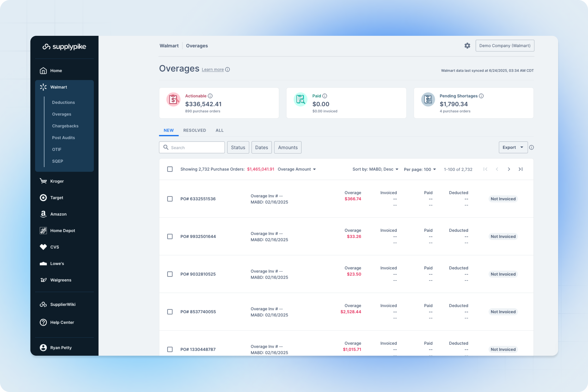This screenshot has width=588, height=392.
Task: Open the Status filter dropdown
Action: pos(238,147)
